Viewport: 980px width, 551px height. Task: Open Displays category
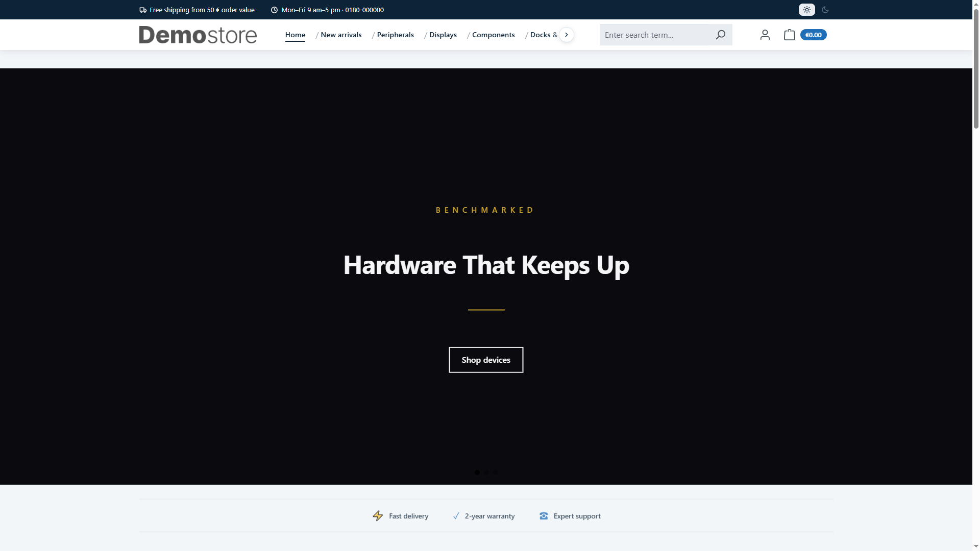443,35
